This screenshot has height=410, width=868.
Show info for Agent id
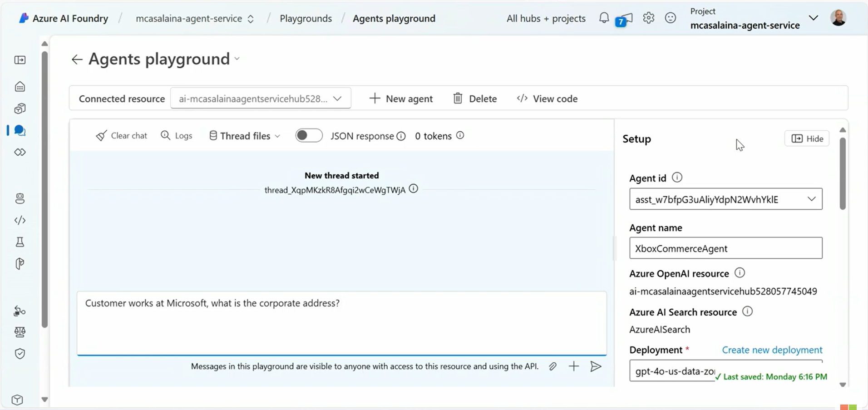click(677, 178)
